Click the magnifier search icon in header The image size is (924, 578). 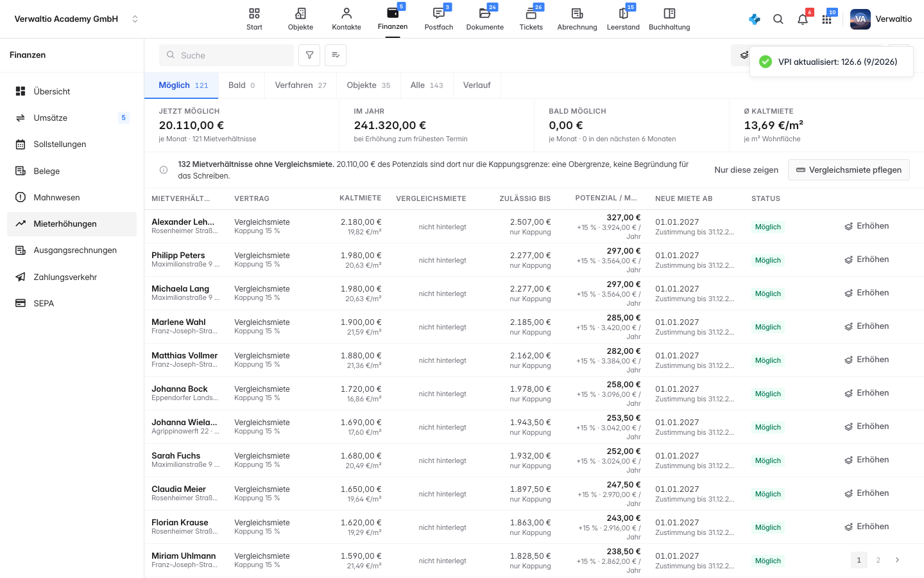pos(778,19)
